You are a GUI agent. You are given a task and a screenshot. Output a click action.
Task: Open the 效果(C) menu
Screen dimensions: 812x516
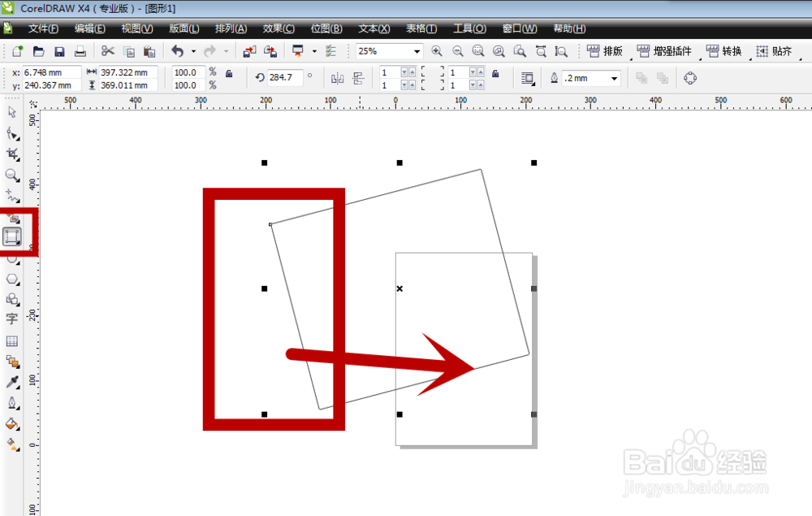[279, 28]
